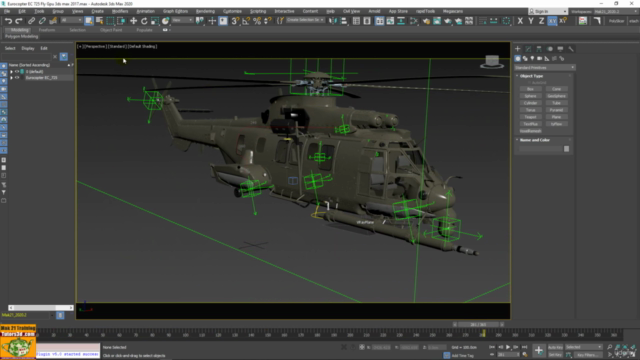Click the Box primitive button
This screenshot has width=640, height=360.
pos(530,89)
